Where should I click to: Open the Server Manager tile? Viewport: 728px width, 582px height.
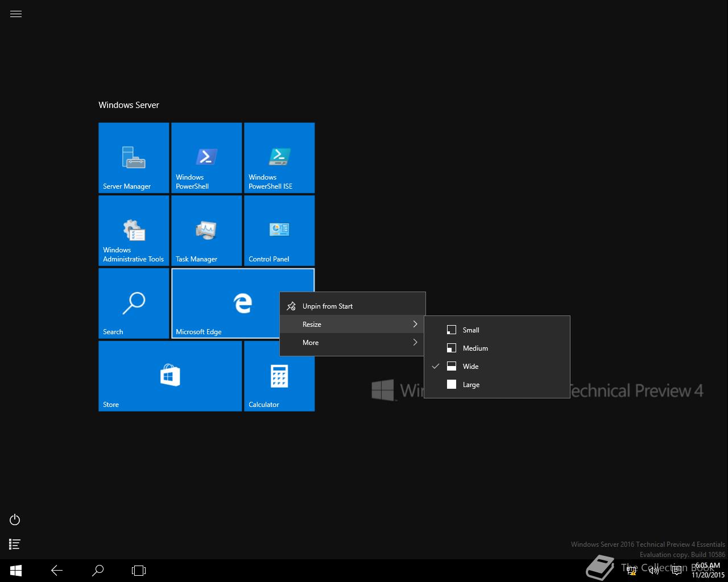[x=133, y=157]
